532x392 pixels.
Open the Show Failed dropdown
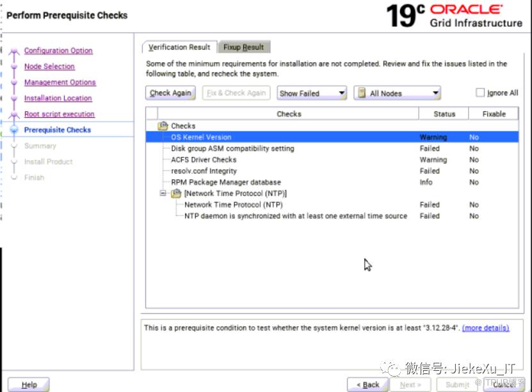[x=312, y=93]
